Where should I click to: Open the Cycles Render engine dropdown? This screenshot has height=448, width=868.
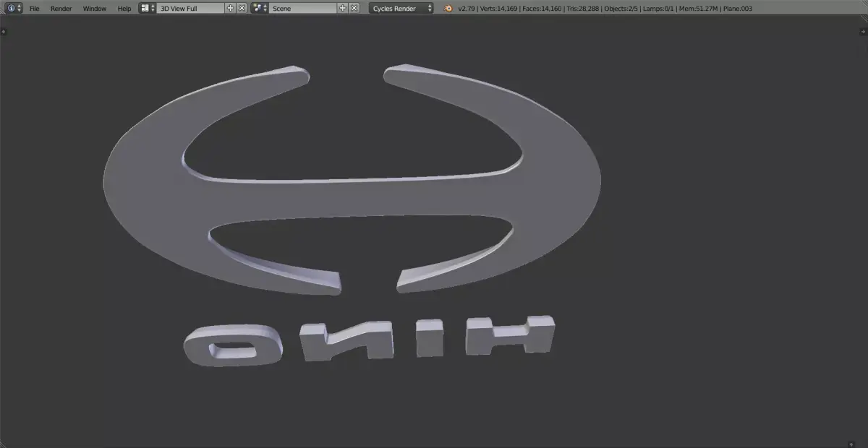tap(401, 8)
